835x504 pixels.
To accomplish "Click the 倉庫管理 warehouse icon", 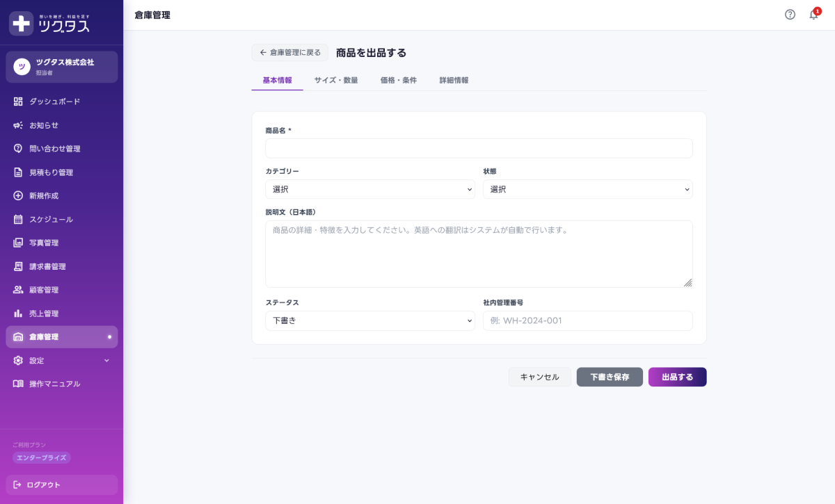I will click(x=18, y=337).
